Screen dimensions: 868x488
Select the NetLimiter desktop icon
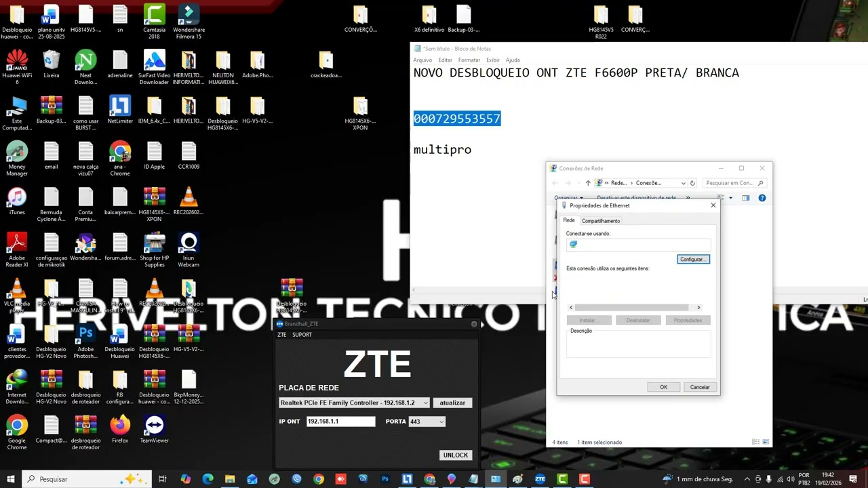point(120,109)
